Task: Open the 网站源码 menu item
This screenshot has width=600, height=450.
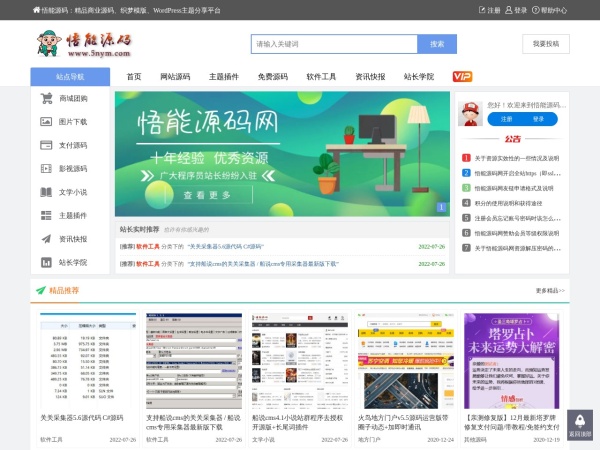Action: (175, 77)
